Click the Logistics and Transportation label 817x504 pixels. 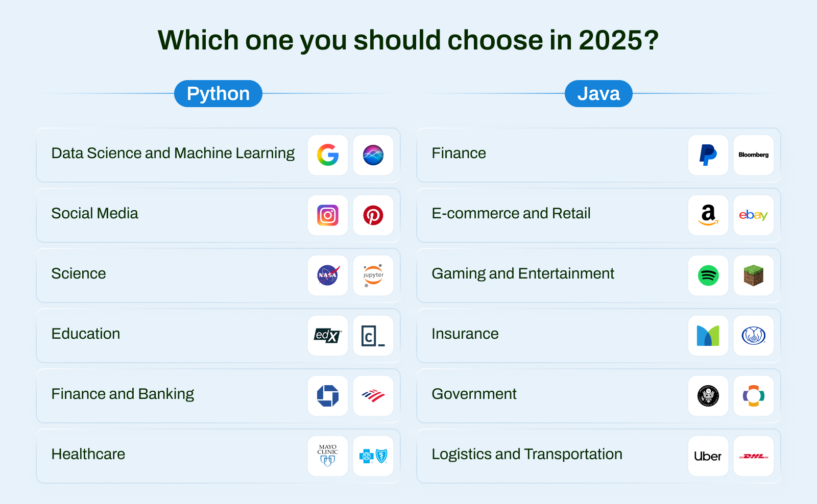point(527,454)
